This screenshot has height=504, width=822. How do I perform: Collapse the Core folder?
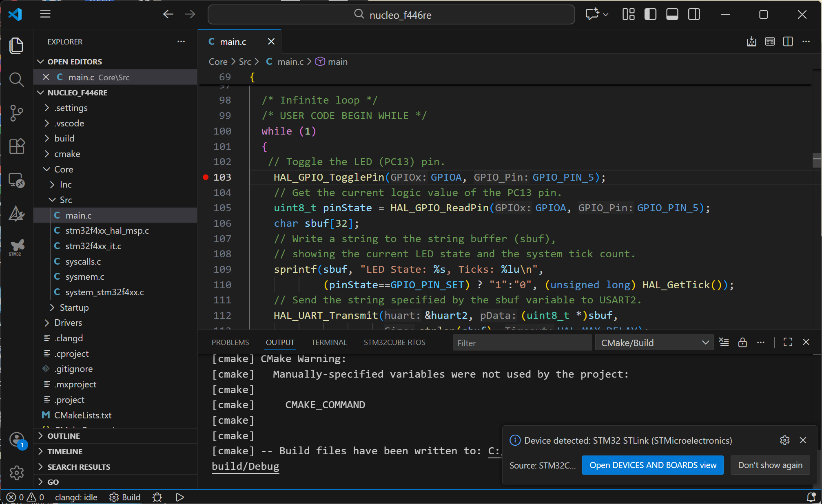[x=63, y=169]
